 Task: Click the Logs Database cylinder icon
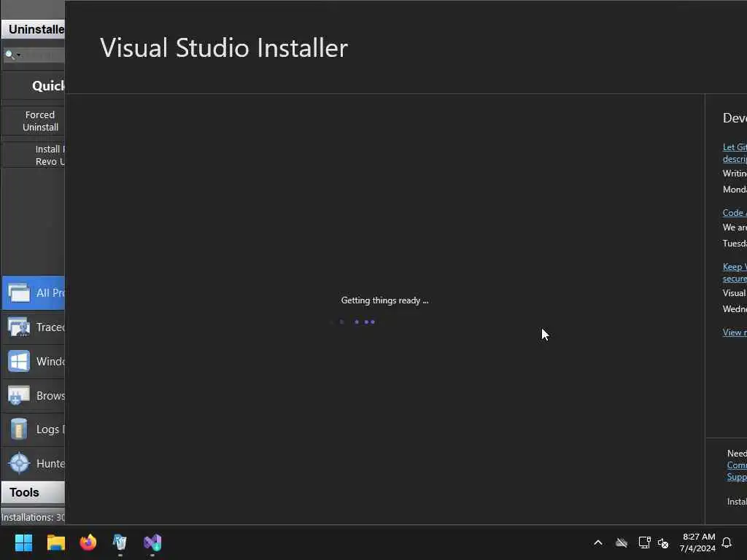[x=19, y=429]
